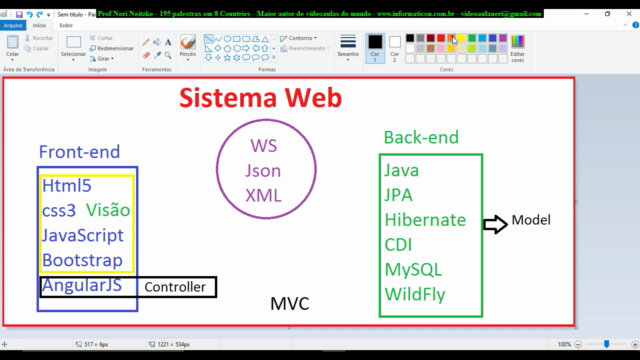
Task: Choose the Rectangle shape
Action: pyautogui.click(x=237, y=39)
